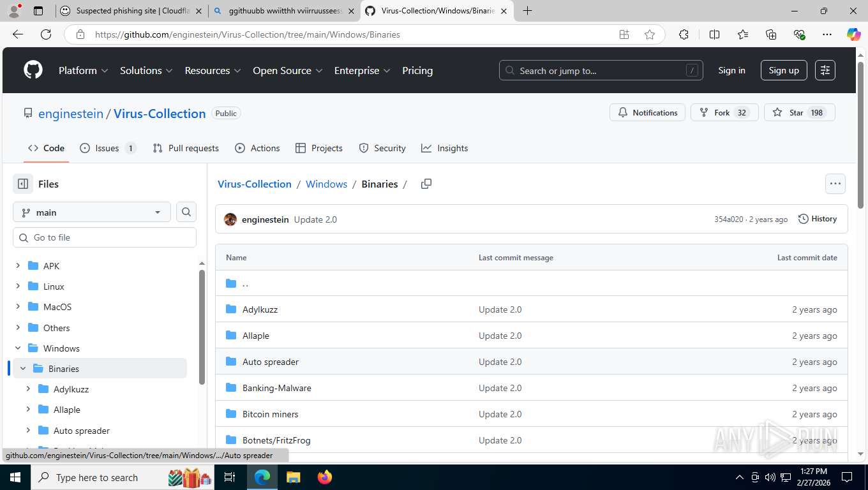
Task: Click the Sign in link
Action: click(x=731, y=70)
